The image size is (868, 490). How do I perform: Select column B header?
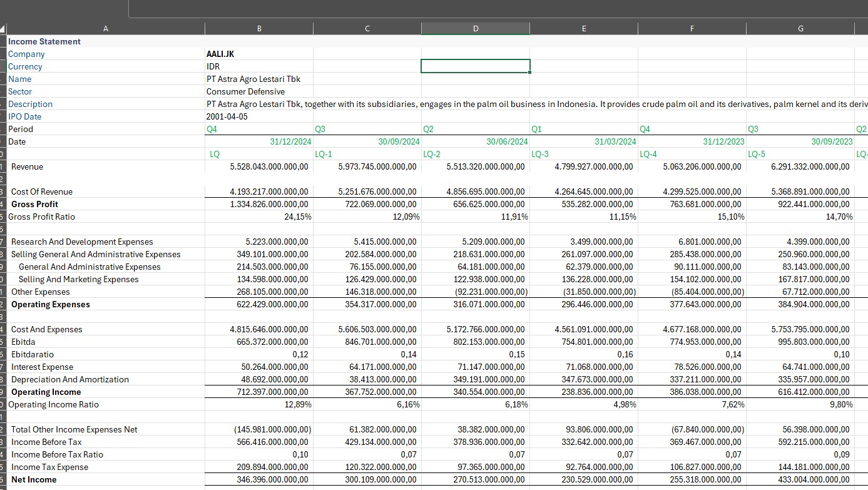(259, 29)
